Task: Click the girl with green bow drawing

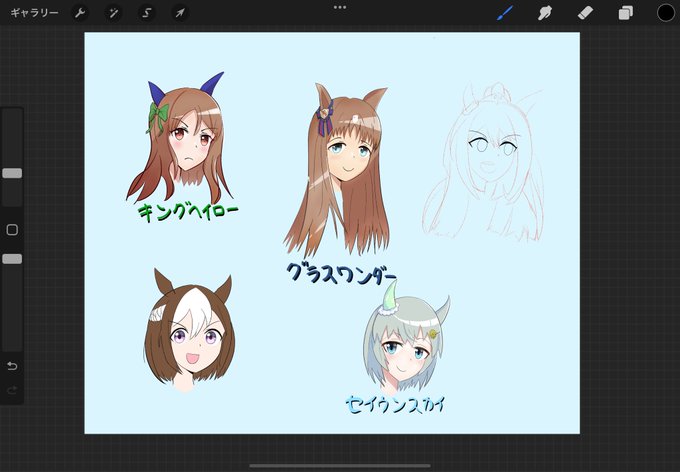Action: [x=181, y=138]
